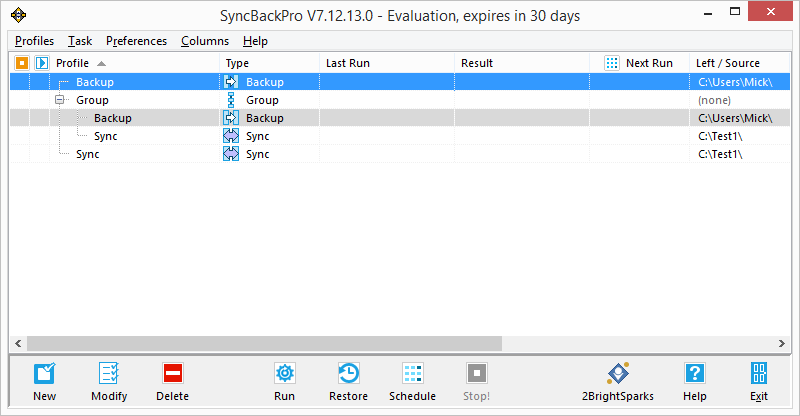Click the New profile icon
This screenshot has height=416, width=800.
[x=44, y=374]
